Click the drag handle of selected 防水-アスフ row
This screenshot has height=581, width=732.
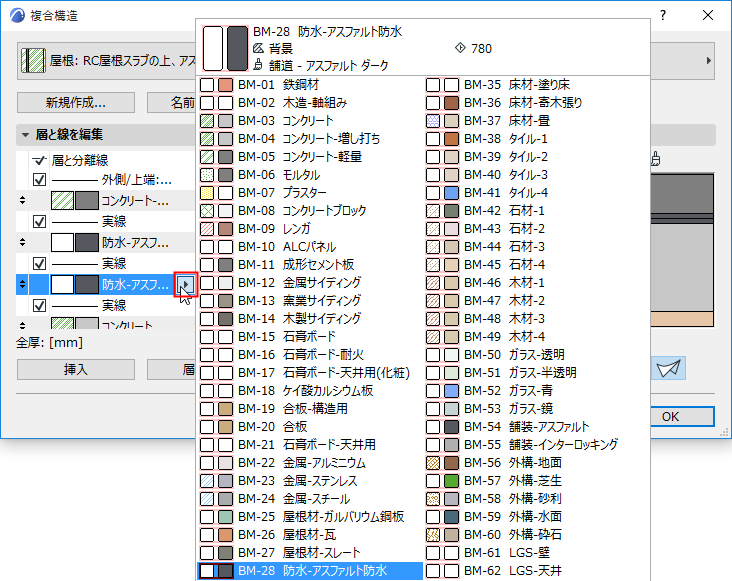(x=22, y=284)
